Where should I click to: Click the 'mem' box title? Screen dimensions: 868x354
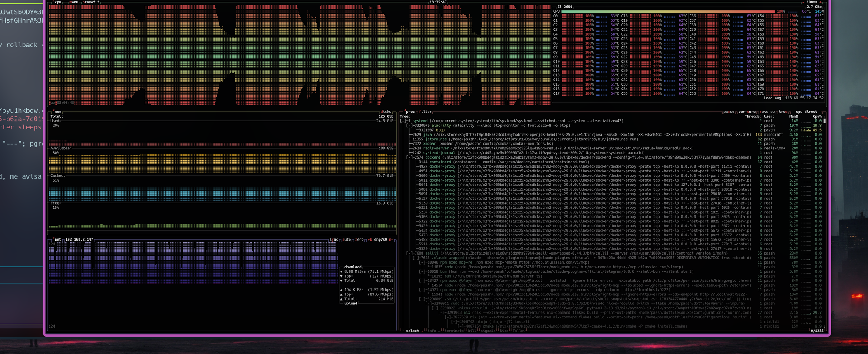(57, 112)
